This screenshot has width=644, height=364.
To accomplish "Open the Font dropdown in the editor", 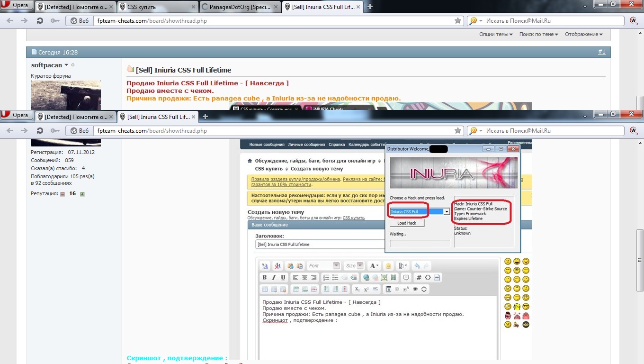I will click(x=336, y=266).
